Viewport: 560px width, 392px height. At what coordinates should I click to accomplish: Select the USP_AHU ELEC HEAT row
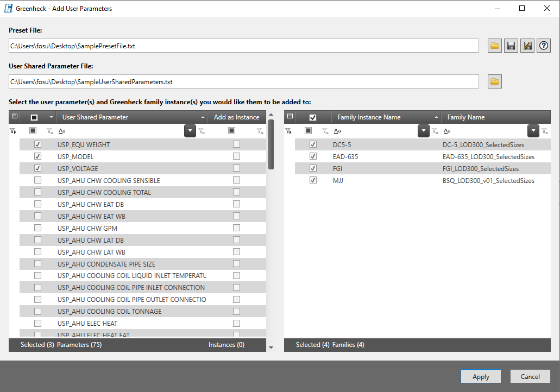coord(143,323)
